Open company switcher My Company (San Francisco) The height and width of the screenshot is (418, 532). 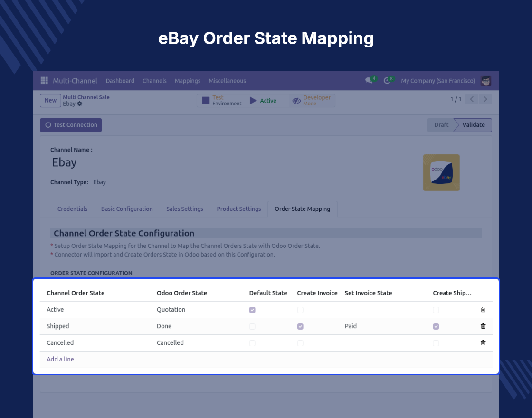(438, 81)
